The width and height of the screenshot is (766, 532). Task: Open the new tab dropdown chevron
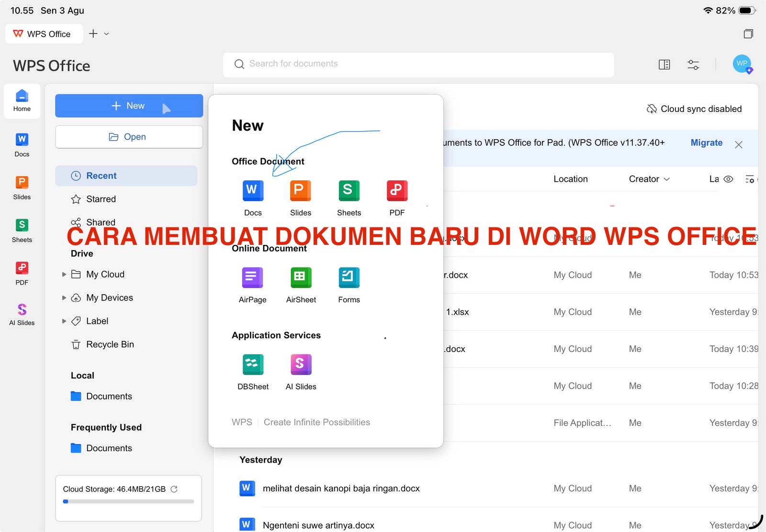pos(106,34)
